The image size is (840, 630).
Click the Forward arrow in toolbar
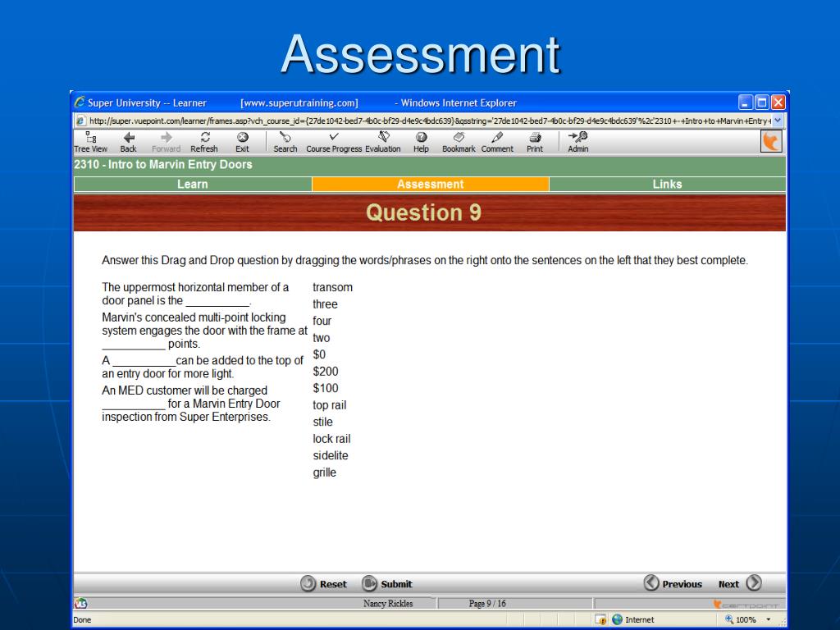166,143
